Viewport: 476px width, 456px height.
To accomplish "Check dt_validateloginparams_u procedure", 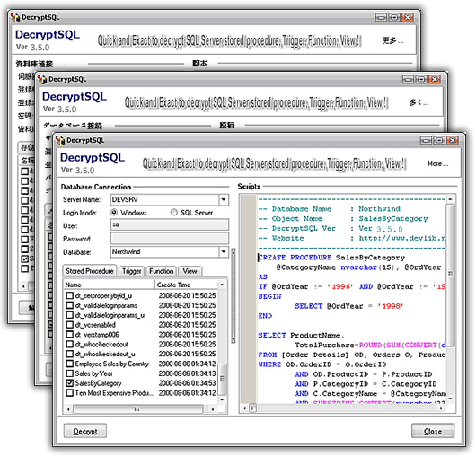I will point(70,315).
